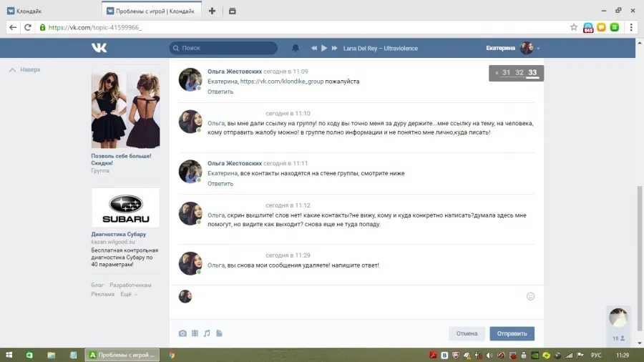
Task: Click Ольга mention in the 11:29 comment
Action: click(216, 265)
